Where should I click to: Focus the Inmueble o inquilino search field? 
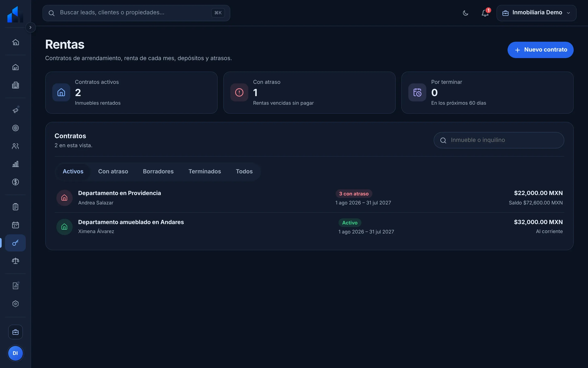499,140
